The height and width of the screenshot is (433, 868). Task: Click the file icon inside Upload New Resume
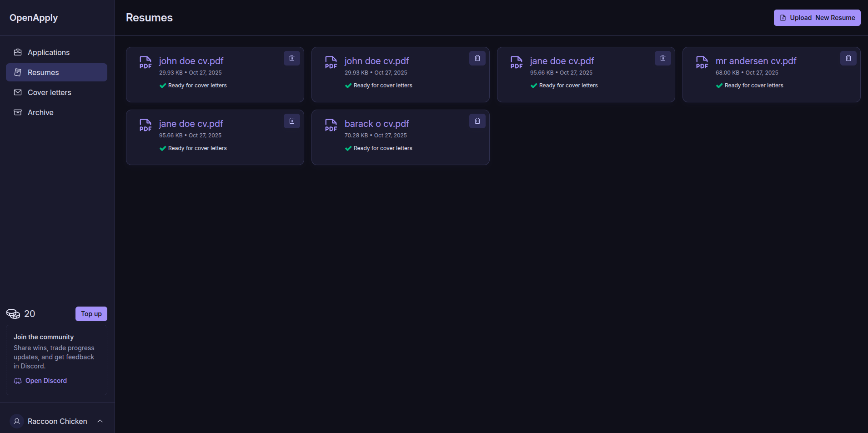tap(783, 18)
